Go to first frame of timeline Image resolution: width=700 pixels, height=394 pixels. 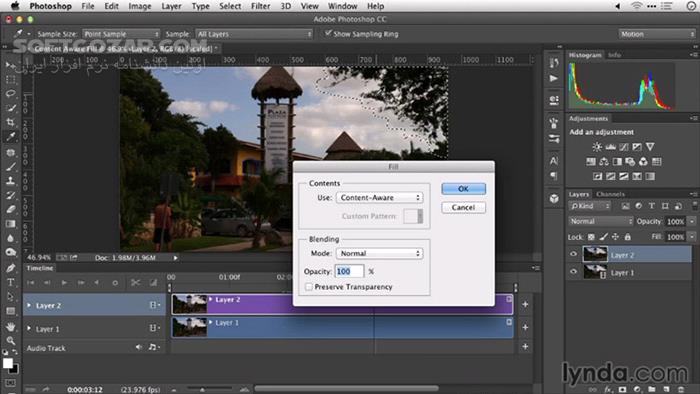pos(31,282)
